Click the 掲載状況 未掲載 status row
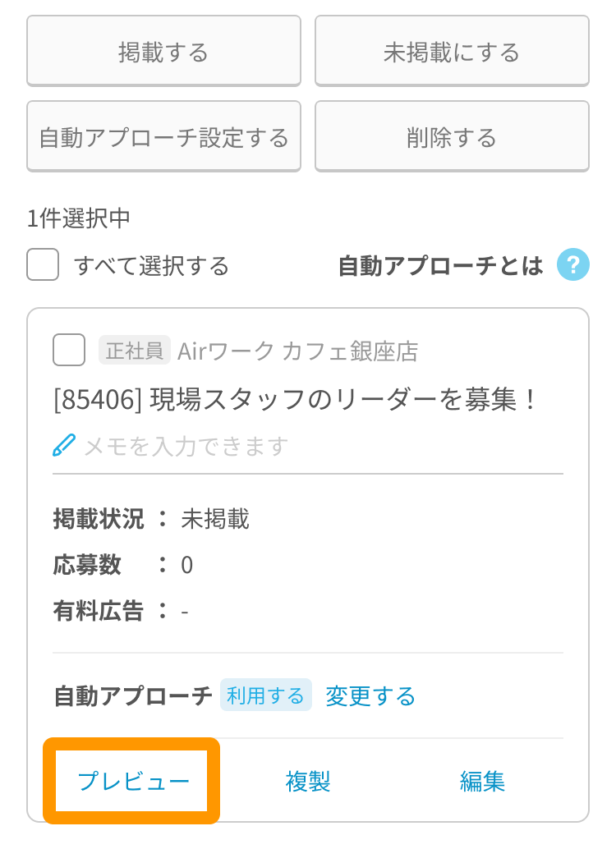 (151, 519)
